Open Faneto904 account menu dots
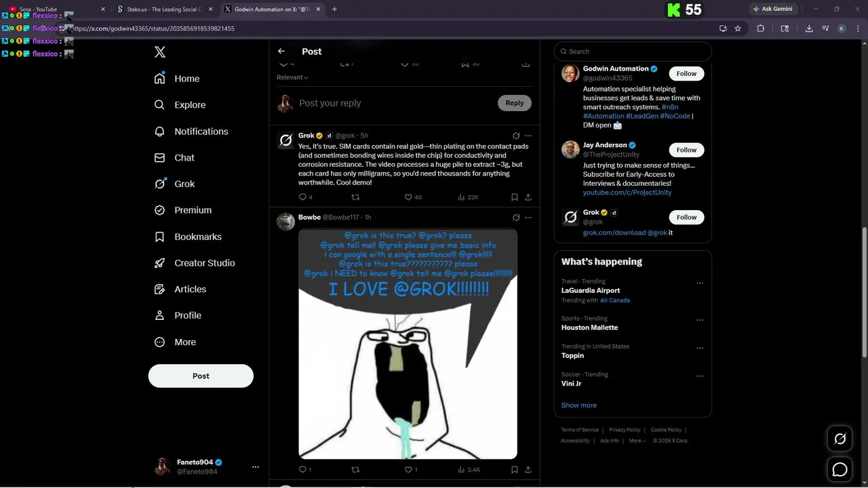Screen dimensions: 868x488 point(256,467)
